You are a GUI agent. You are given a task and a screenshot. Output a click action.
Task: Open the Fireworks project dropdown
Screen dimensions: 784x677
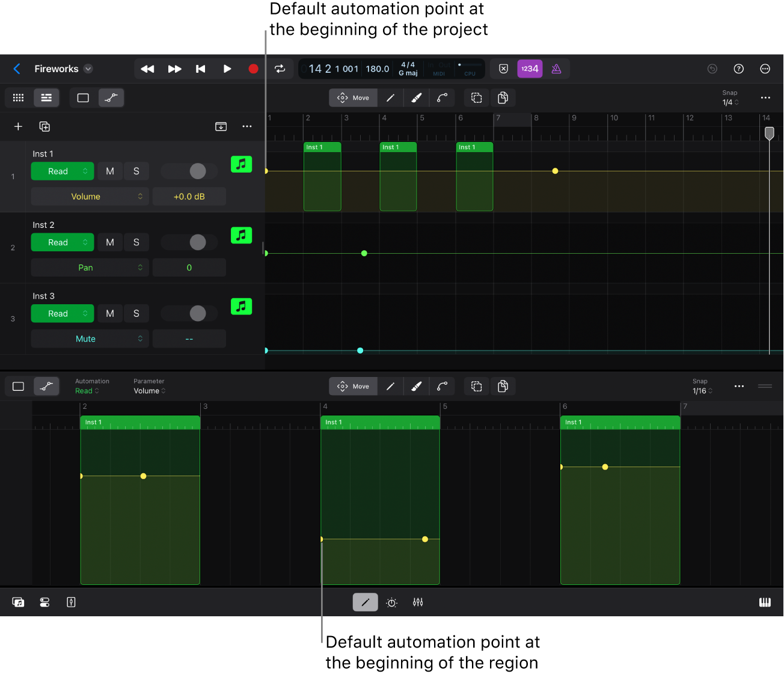[88, 69]
